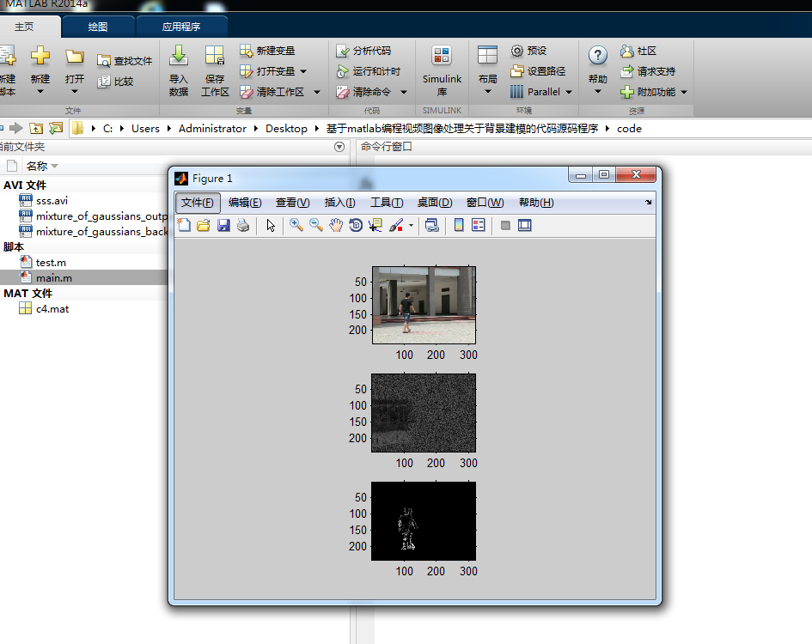Expand the 附加功能 dropdown

click(684, 92)
